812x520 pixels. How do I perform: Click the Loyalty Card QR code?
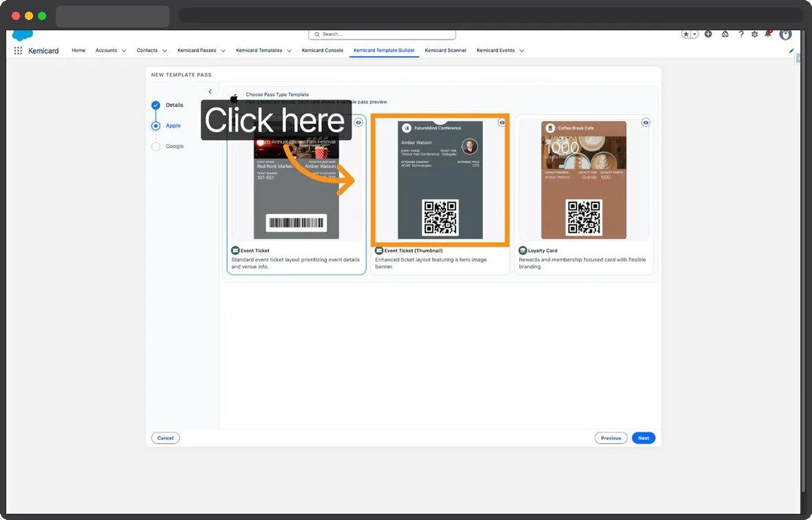(x=584, y=218)
